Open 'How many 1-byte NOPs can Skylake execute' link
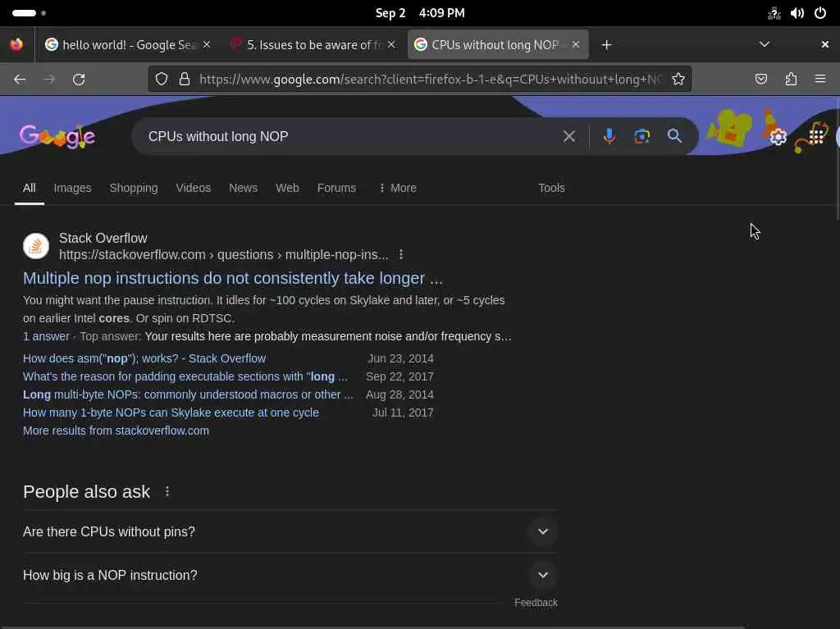 click(x=171, y=412)
